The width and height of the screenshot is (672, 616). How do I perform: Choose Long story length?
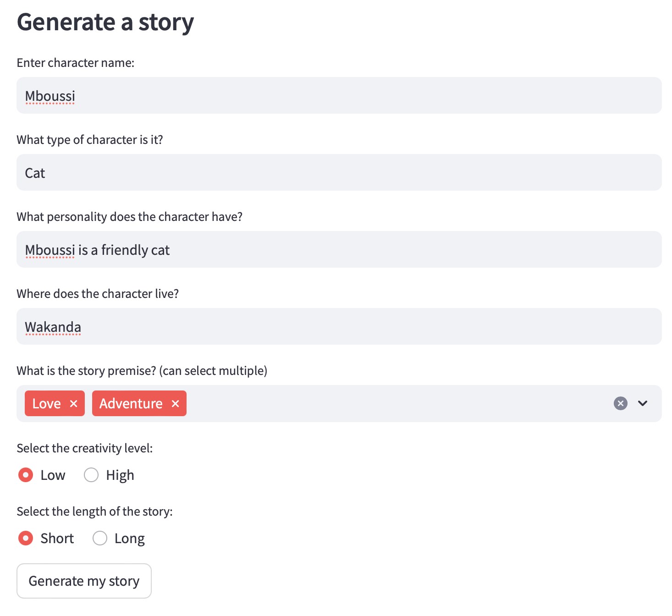click(x=100, y=538)
